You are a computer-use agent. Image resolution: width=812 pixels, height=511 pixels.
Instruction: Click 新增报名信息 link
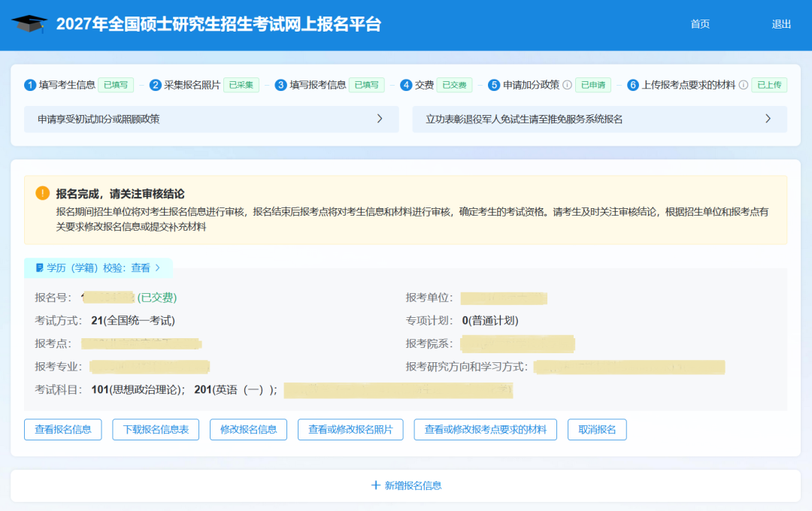point(413,485)
